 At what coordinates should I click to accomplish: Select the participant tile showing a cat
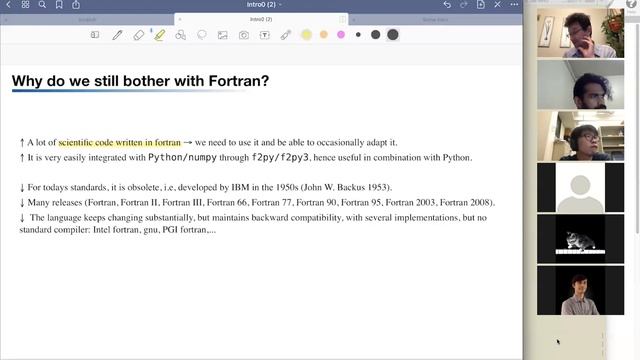click(x=580, y=239)
